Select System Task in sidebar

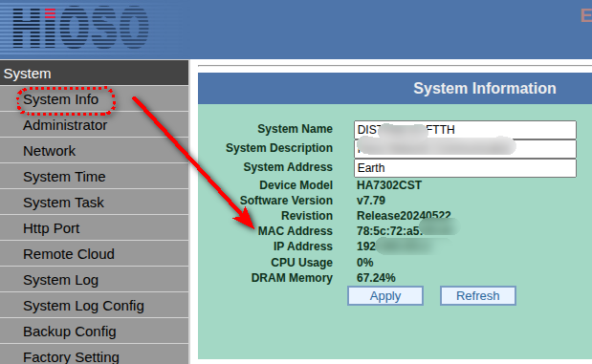[x=63, y=203]
